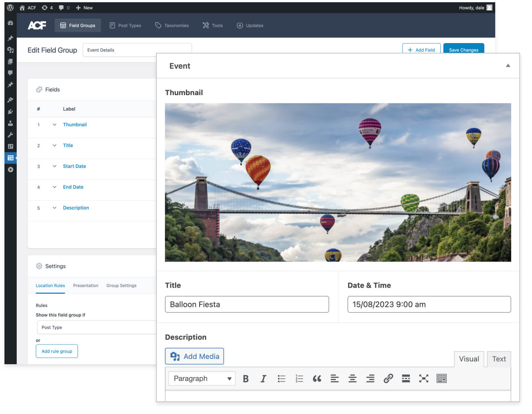This screenshot has width=532, height=414.
Task: Toggle bold formatting in the editor
Action: point(246,378)
